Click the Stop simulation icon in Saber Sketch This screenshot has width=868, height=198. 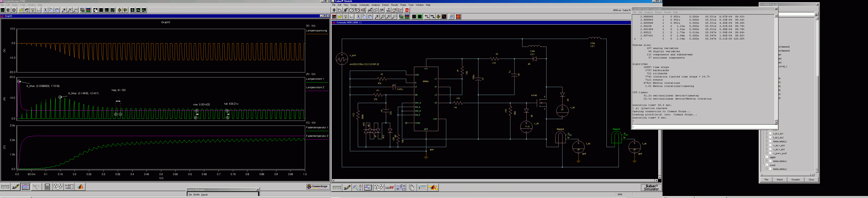pos(407,10)
